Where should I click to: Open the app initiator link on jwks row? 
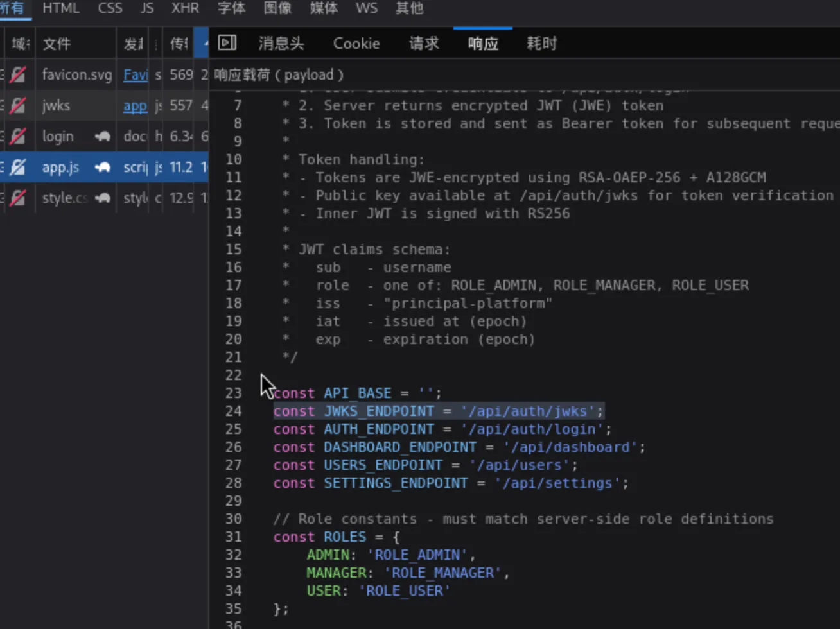pyautogui.click(x=136, y=106)
